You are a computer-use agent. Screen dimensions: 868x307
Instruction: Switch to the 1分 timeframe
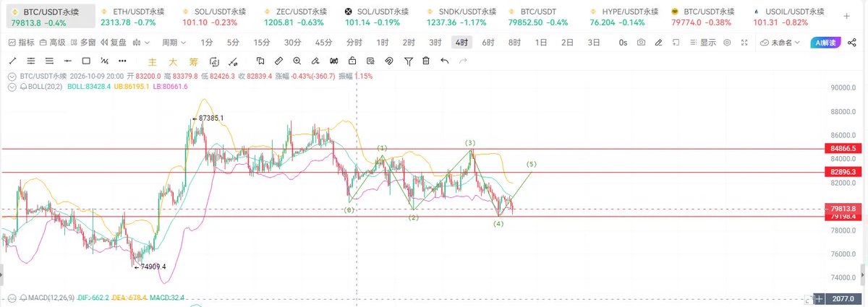207,43
